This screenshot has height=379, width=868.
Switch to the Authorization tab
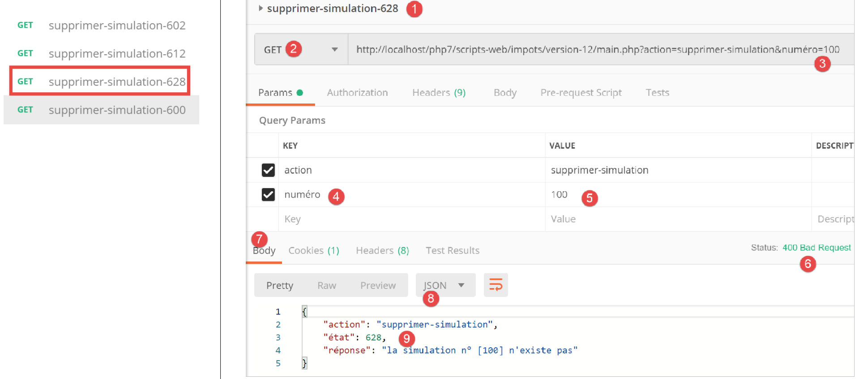tap(357, 93)
